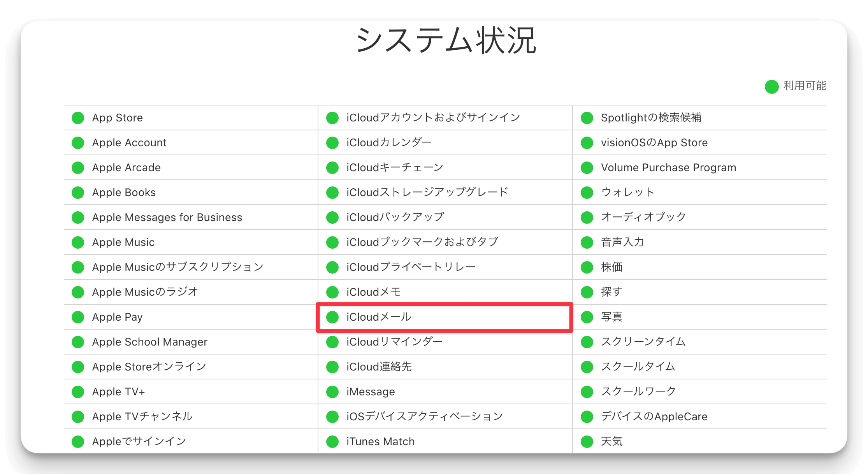Click the 利用可能 legend label

pyautogui.click(x=805, y=86)
